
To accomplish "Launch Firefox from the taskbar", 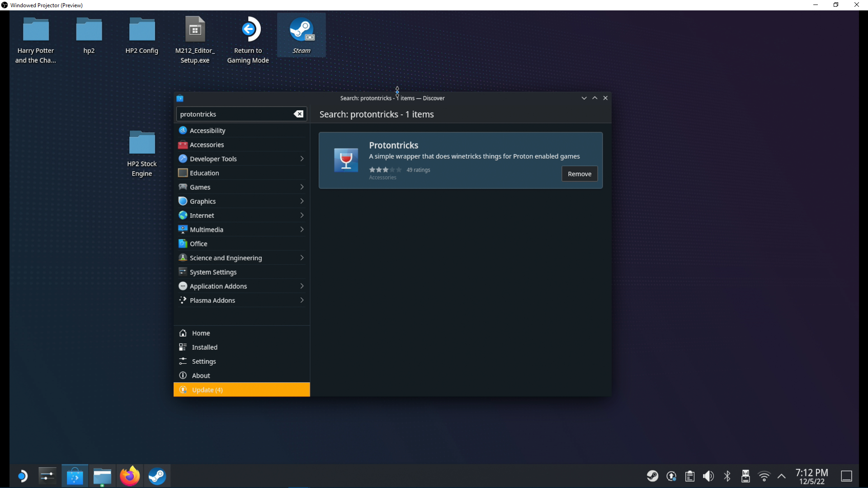I will click(130, 476).
